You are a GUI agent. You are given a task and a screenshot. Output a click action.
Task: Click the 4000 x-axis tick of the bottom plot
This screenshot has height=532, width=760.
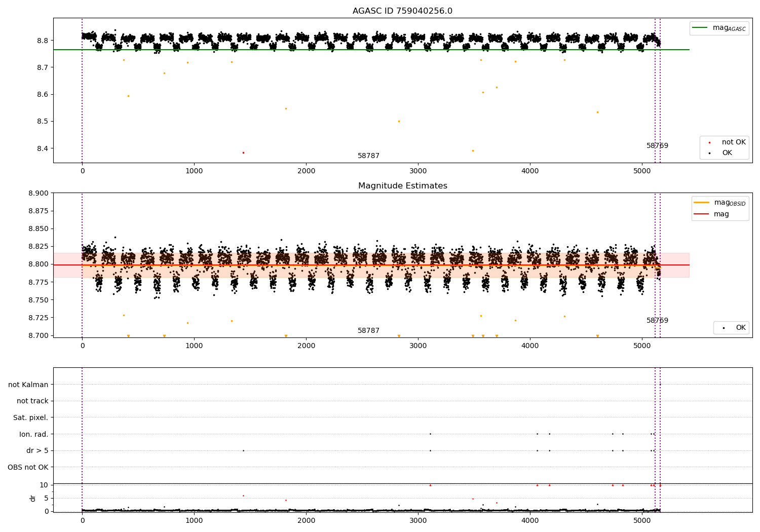(x=530, y=521)
